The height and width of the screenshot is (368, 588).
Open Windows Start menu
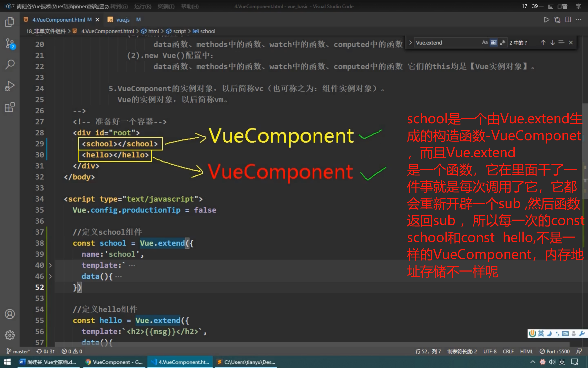coord(7,362)
